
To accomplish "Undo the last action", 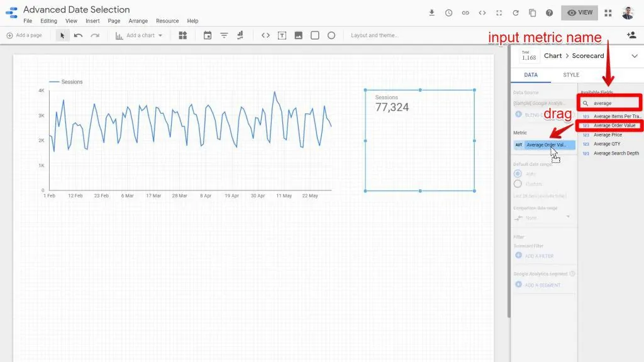I will (77, 35).
